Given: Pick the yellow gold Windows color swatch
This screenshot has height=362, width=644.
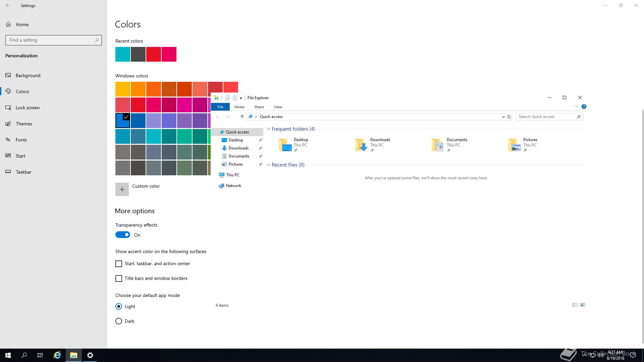Looking at the screenshot, I should pos(123,89).
